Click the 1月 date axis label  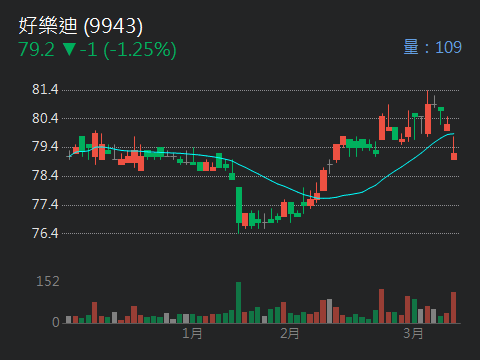click(x=192, y=333)
